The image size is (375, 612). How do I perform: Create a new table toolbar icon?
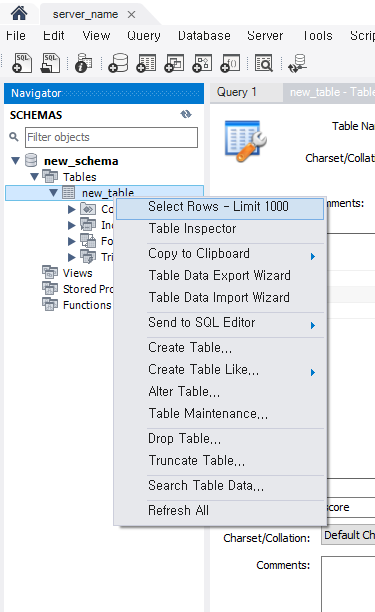(x=146, y=63)
